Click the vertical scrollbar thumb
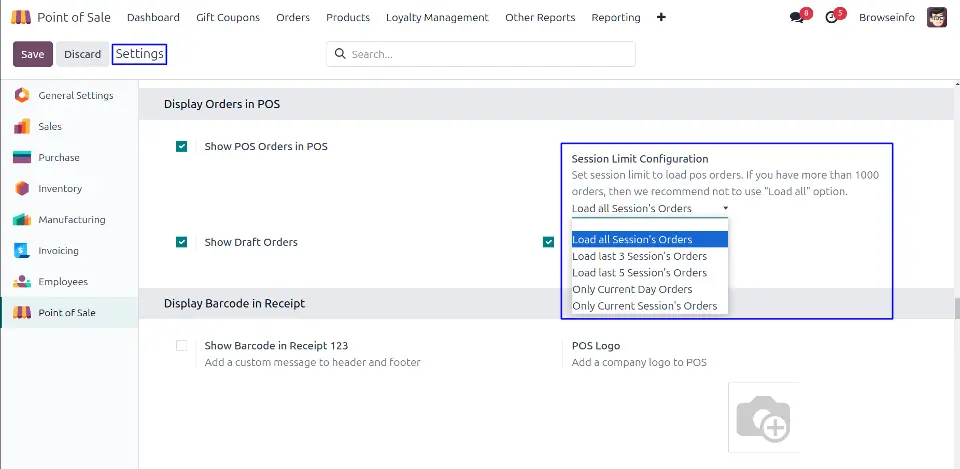Screen dimensions: 960x469 coord(957,309)
